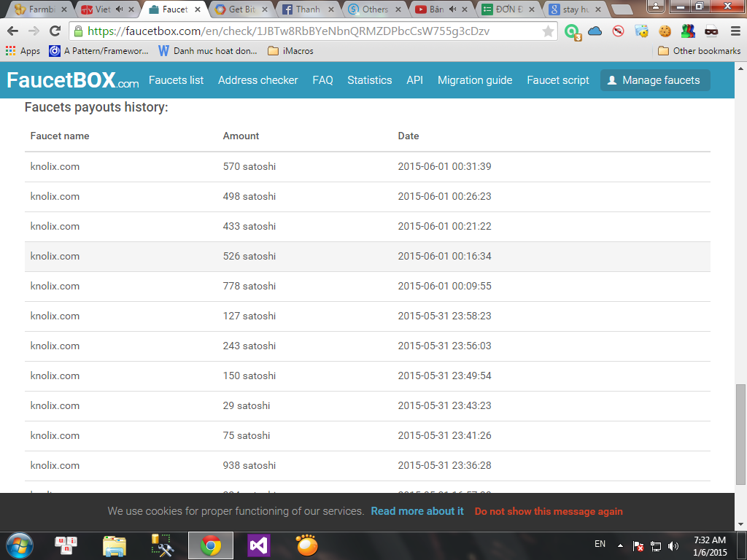Click the Chrome taskbar icon
The height and width of the screenshot is (560, 747).
pyautogui.click(x=211, y=545)
